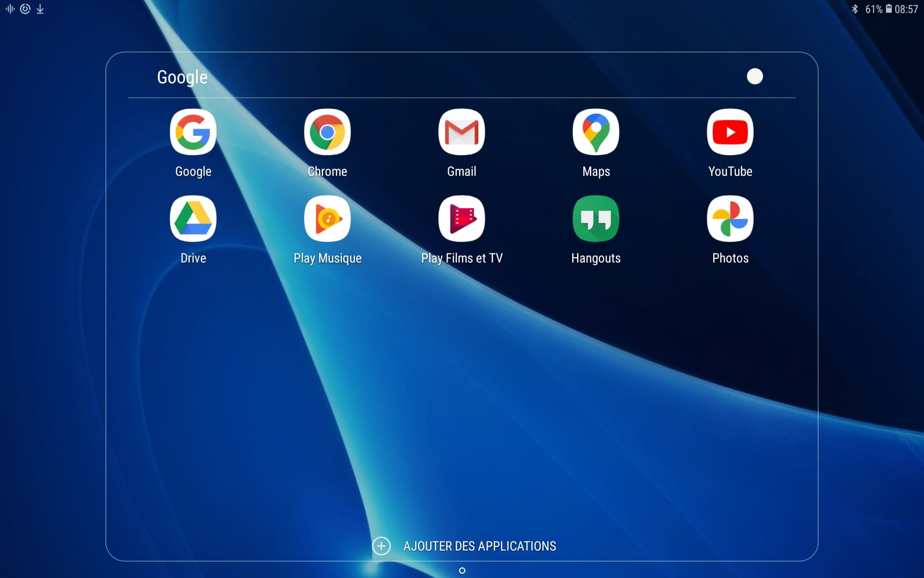Image resolution: width=924 pixels, height=578 pixels.
Task: Tap the Bluetooth status icon
Action: click(855, 9)
